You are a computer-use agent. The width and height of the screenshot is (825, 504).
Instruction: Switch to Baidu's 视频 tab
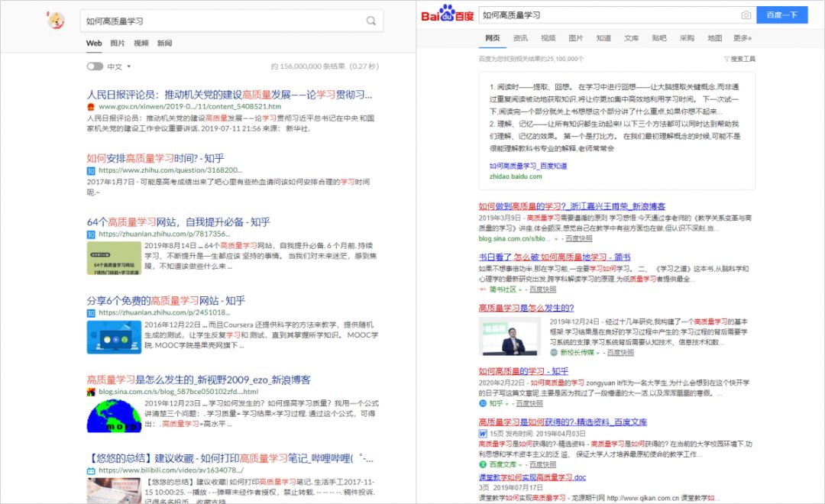click(547, 37)
